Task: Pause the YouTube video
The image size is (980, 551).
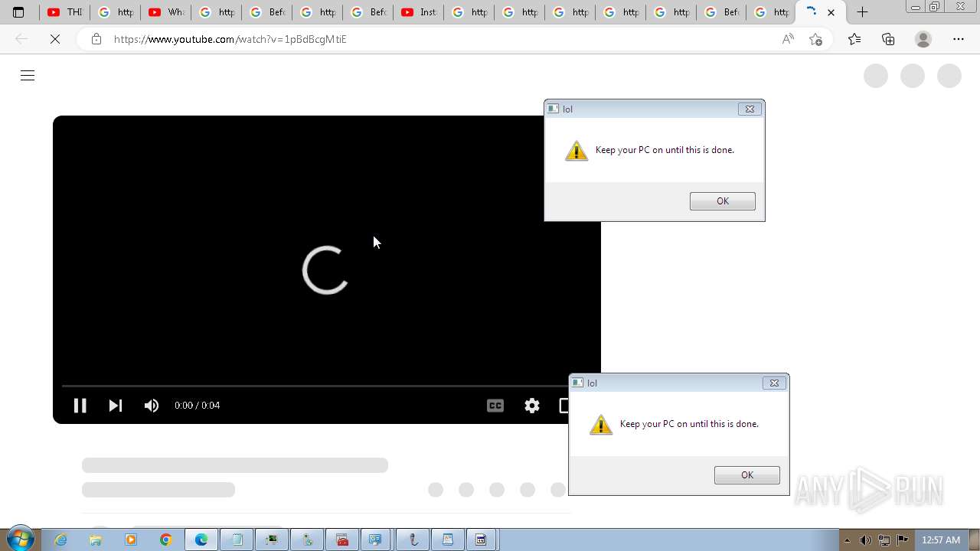Action: coord(80,406)
